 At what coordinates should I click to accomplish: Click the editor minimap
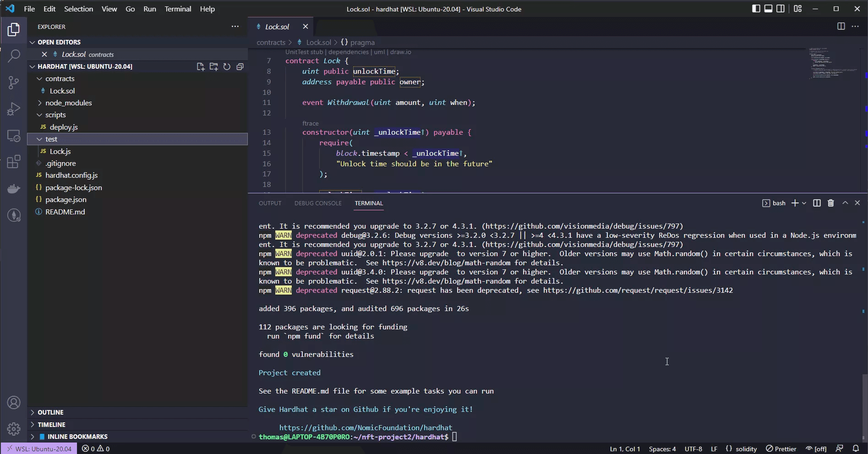[833, 64]
